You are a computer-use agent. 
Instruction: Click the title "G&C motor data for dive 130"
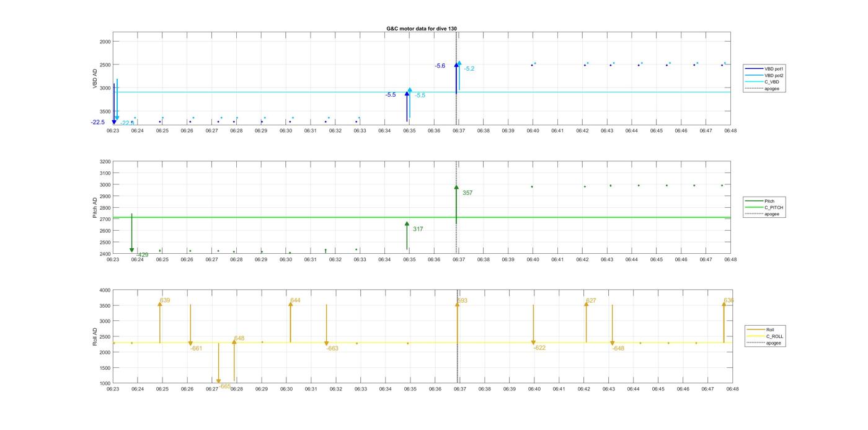point(422,29)
